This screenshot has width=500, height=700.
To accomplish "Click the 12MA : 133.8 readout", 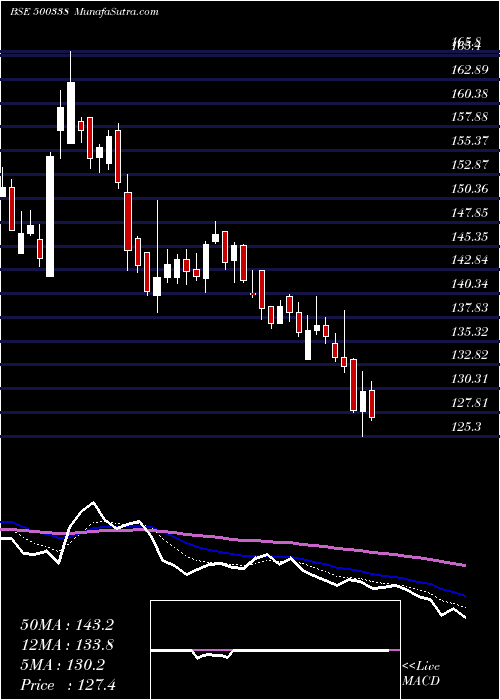I will (x=67, y=645).
